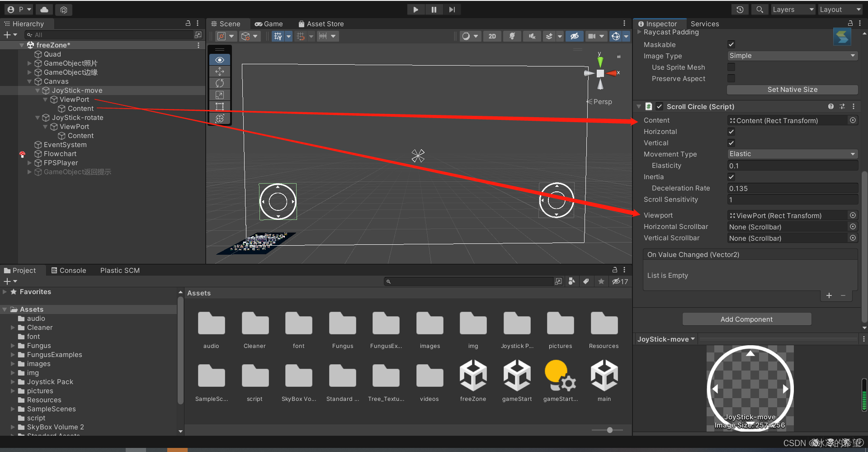Click the search by type icon in Project
This screenshot has height=452, width=868.
click(x=572, y=281)
